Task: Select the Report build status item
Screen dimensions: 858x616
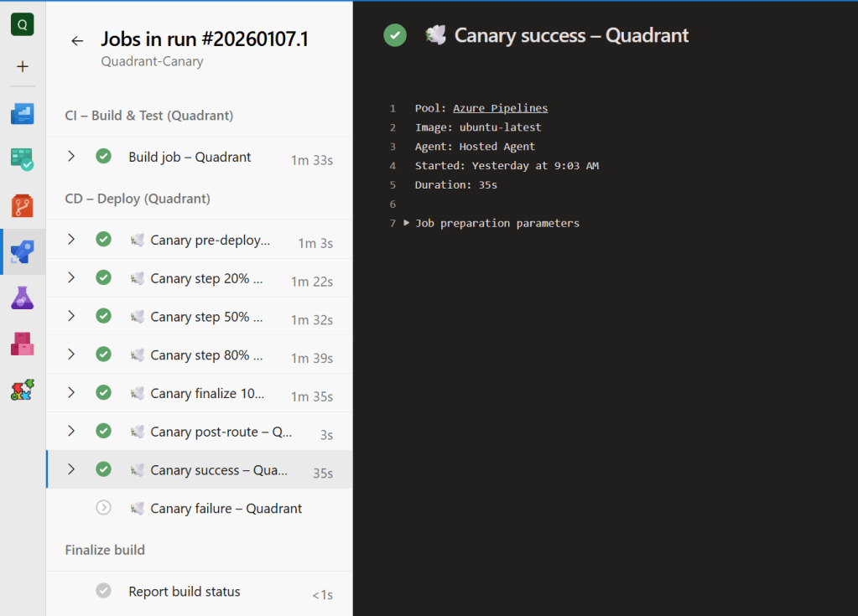Action: pos(184,591)
